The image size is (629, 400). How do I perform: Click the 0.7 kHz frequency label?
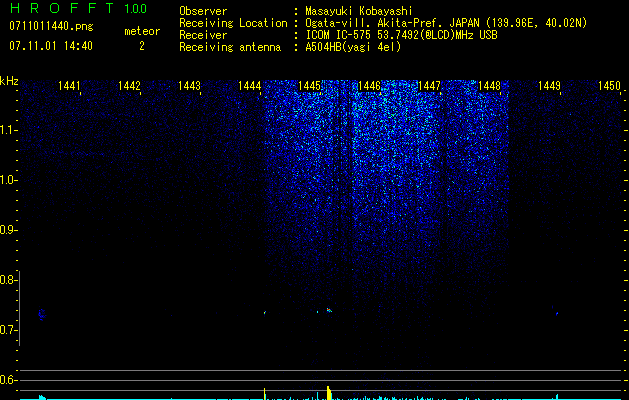(x=7, y=330)
